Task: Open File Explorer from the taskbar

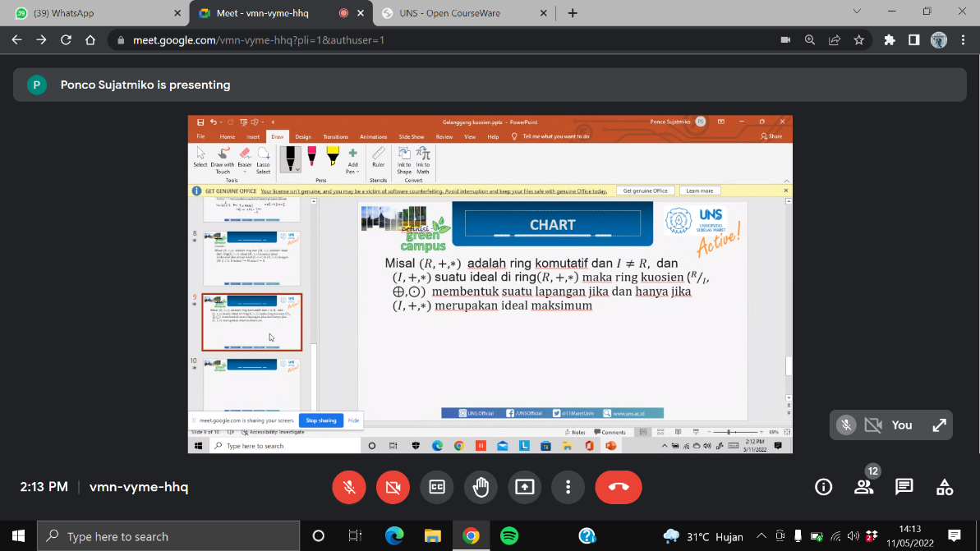Action: (x=433, y=536)
